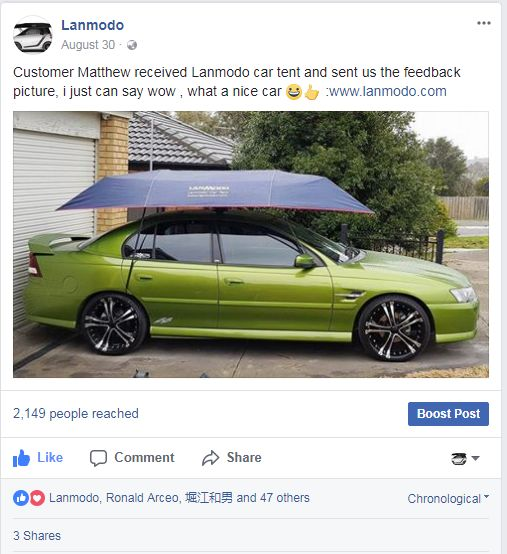This screenshot has width=507, height=554.
Task: Click the Lanmodo profile picture
Action: [x=33, y=35]
